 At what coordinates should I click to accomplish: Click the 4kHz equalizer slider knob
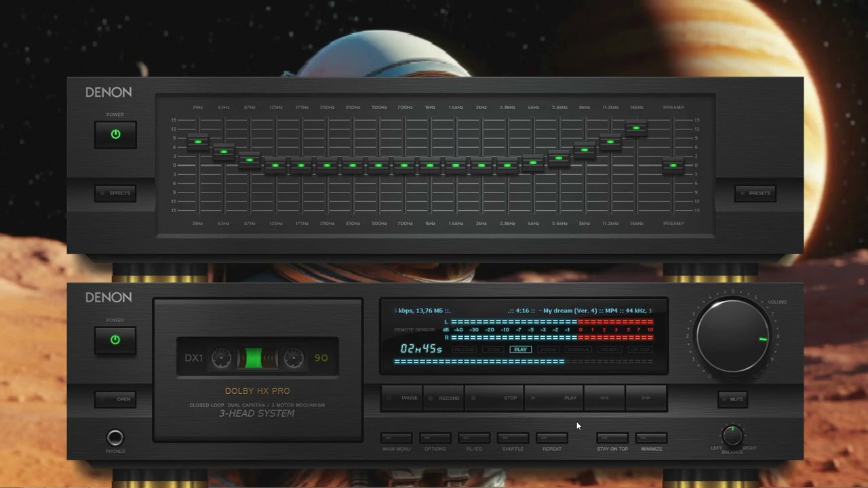click(x=533, y=163)
